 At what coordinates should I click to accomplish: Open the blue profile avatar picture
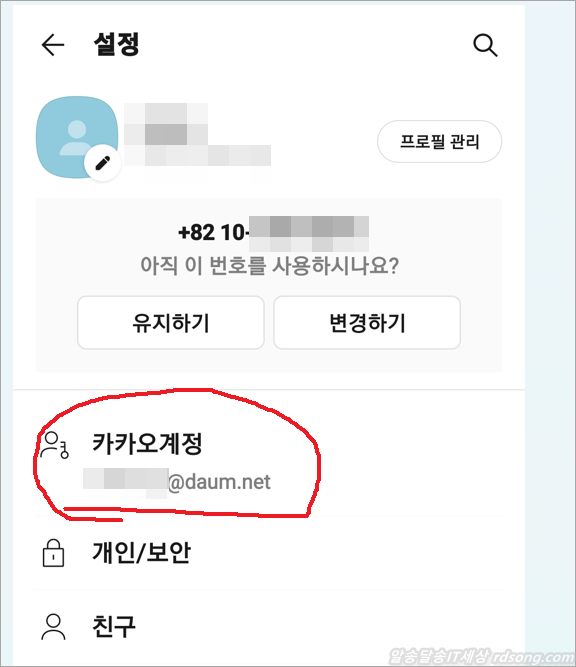point(77,137)
